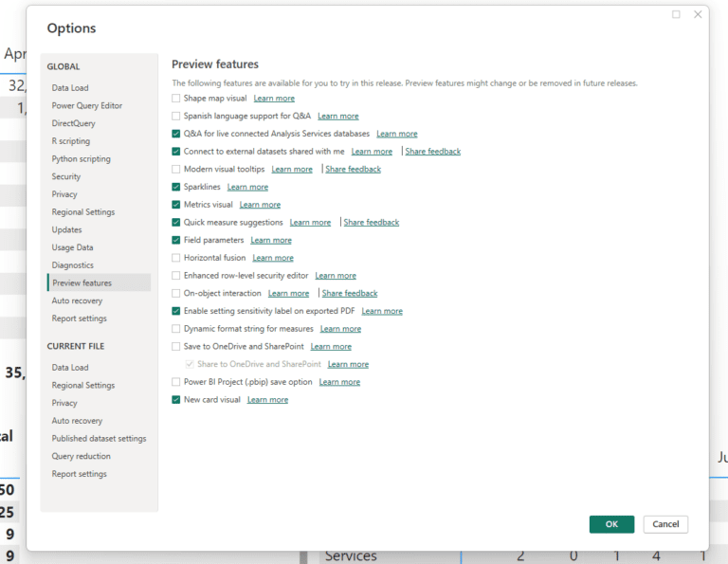Enable the Shape map visual checkbox
The image size is (728, 564).
pyautogui.click(x=176, y=99)
